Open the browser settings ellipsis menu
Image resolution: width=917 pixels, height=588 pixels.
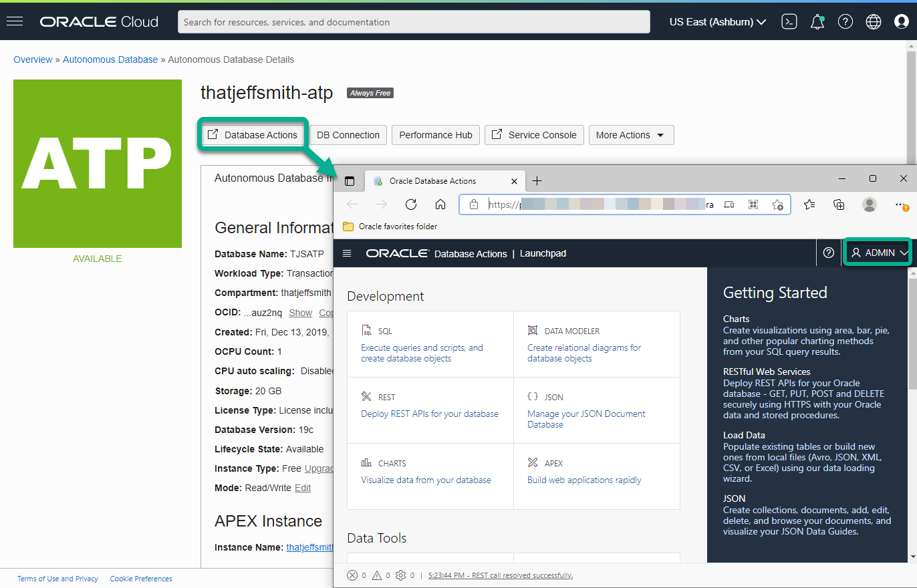pyautogui.click(x=901, y=205)
